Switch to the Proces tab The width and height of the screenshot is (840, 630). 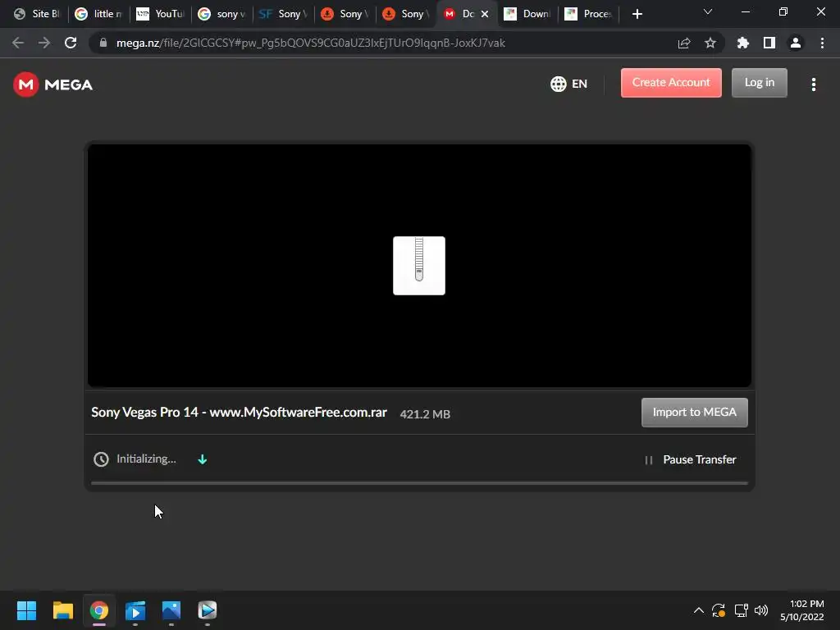[589, 14]
